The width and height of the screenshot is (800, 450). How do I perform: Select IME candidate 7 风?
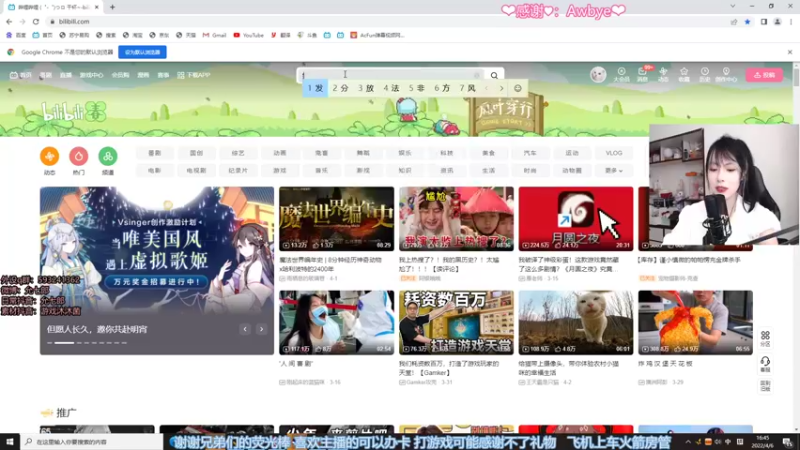click(x=467, y=88)
